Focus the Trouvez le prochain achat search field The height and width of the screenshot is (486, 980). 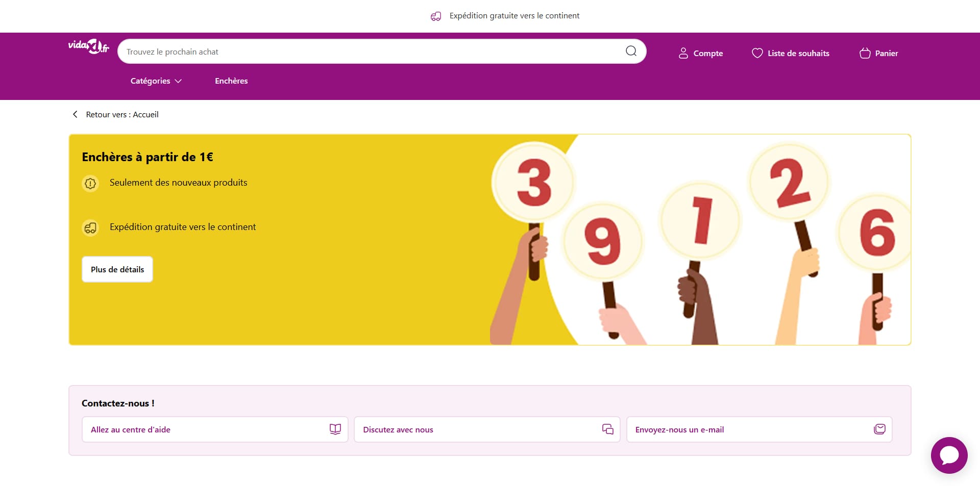click(373, 52)
